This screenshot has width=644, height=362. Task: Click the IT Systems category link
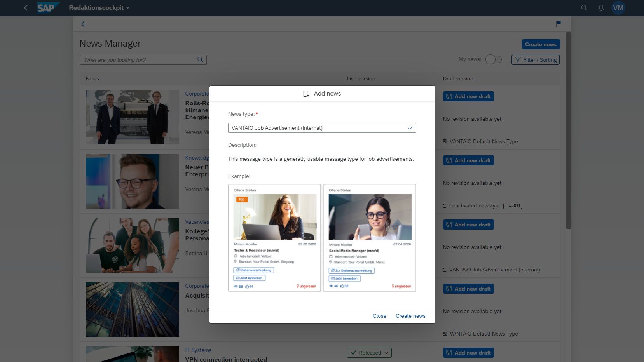(x=198, y=350)
